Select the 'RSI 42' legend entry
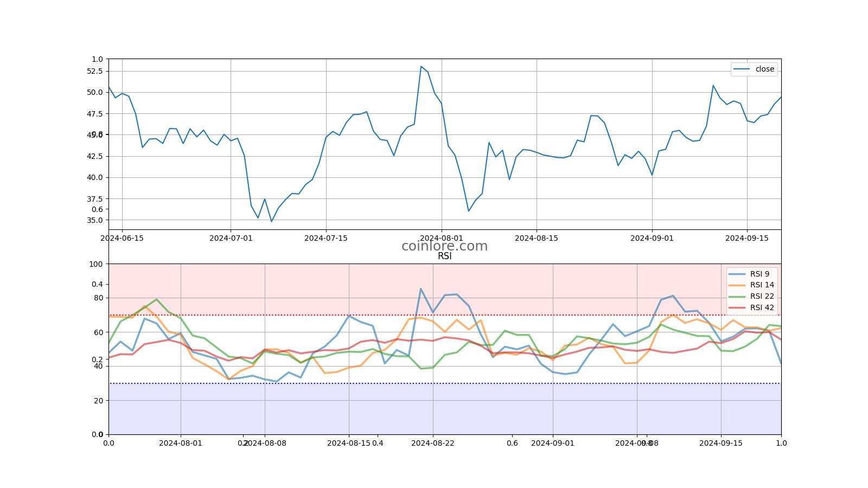This screenshot has width=868, height=488. point(762,308)
